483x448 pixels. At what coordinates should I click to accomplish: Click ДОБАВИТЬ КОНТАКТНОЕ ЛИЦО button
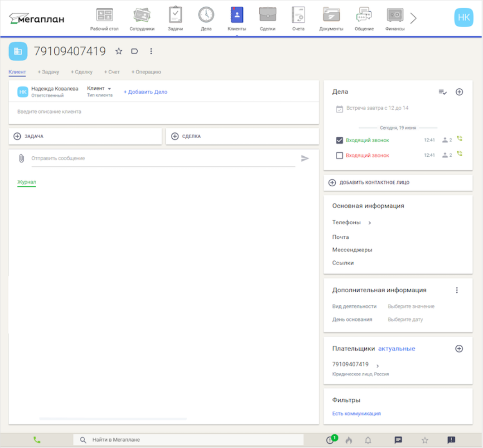[370, 183]
